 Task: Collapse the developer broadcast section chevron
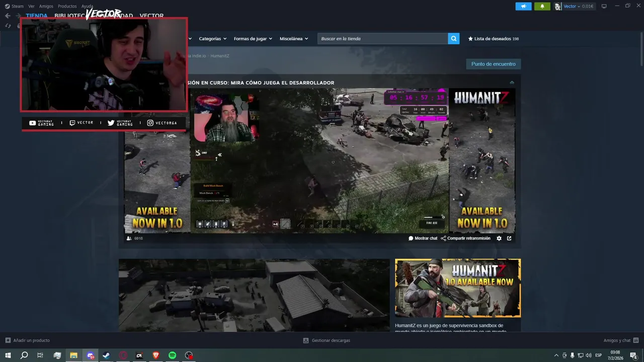[512, 82]
